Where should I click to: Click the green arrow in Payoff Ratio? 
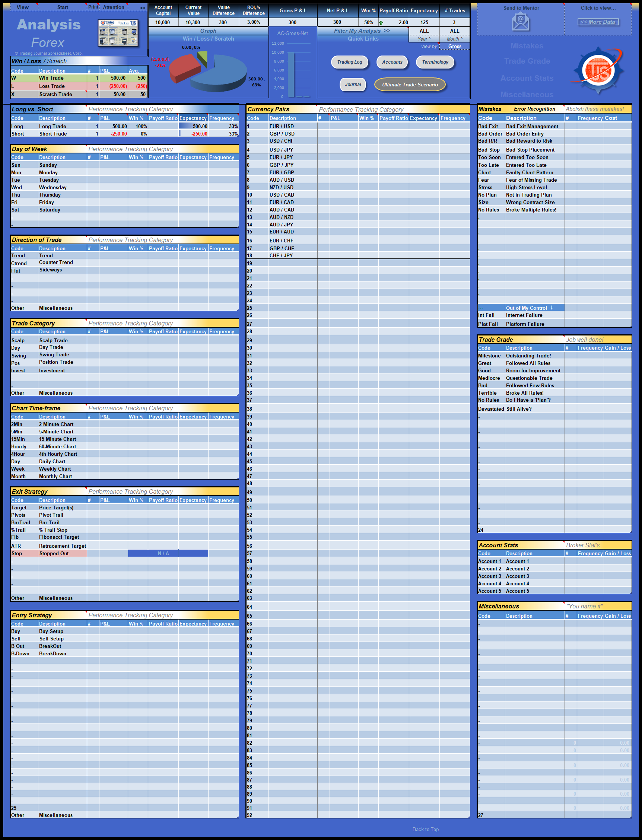click(x=381, y=23)
